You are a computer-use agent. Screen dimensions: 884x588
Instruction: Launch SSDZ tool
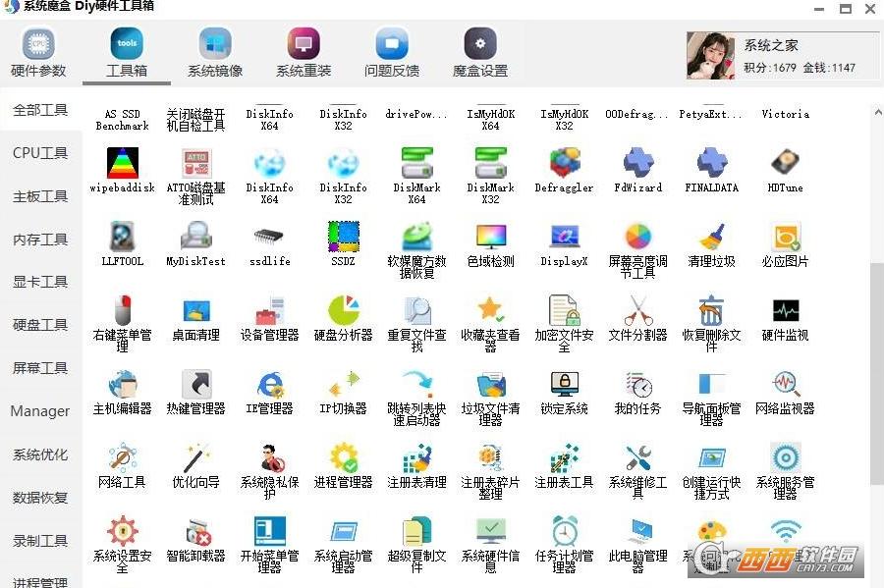pos(343,244)
